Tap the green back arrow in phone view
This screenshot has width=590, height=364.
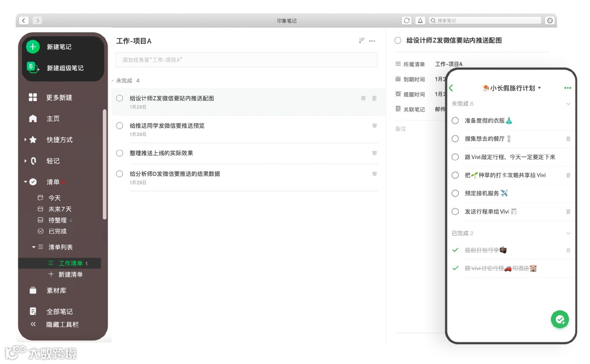pyautogui.click(x=451, y=88)
